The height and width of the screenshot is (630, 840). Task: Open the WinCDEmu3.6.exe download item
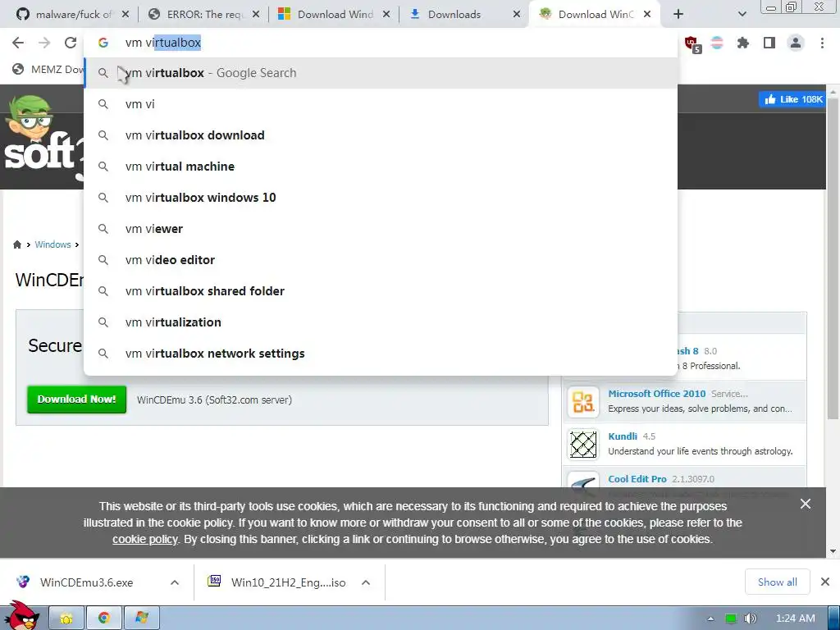[x=85, y=582]
